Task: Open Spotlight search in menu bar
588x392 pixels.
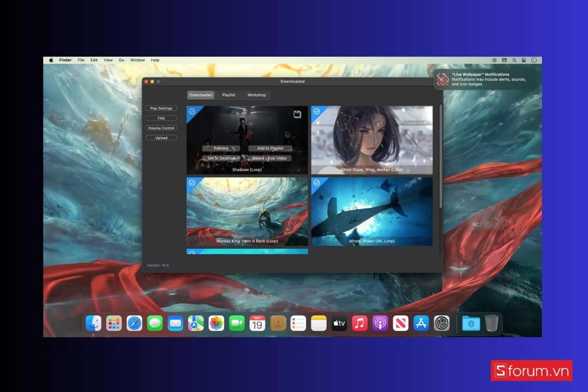Action: click(x=514, y=60)
